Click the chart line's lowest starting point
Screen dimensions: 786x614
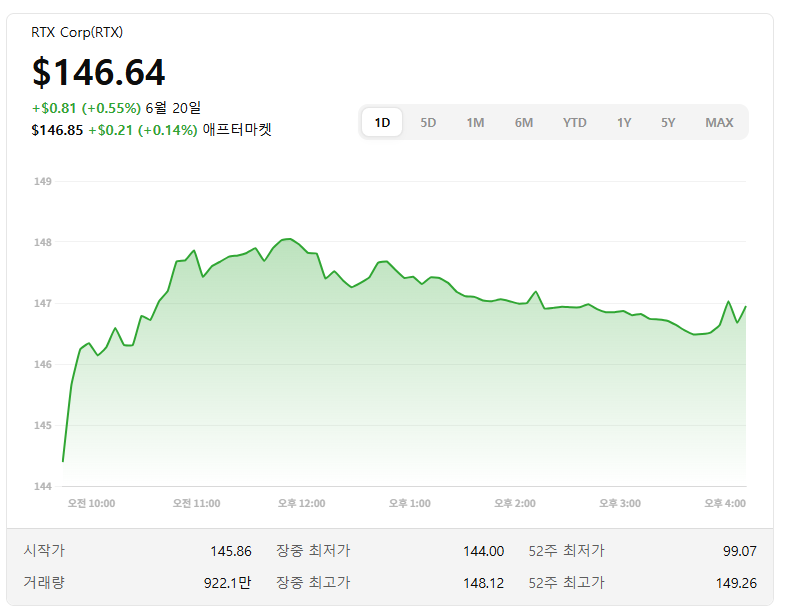click(x=63, y=461)
